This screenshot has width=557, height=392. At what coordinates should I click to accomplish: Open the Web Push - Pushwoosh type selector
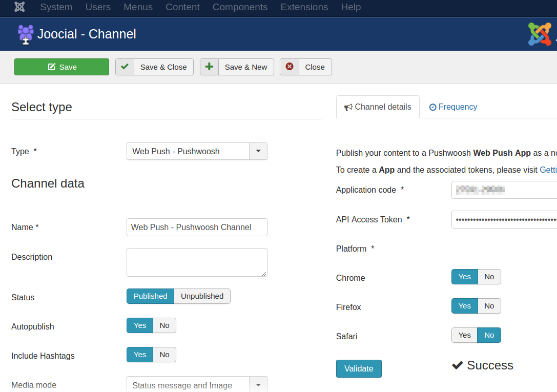pyautogui.click(x=197, y=151)
